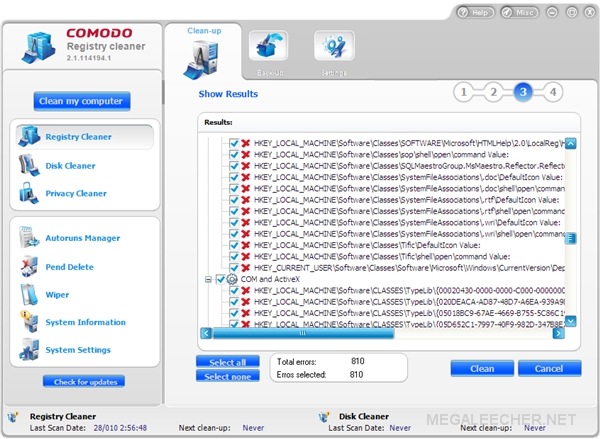The image size is (600, 439).
Task: Go to wizard step 1
Action: (x=463, y=92)
